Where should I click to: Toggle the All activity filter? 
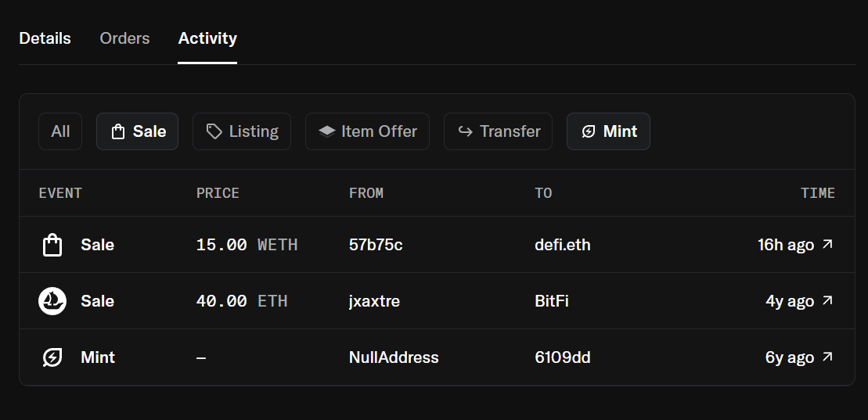[60, 131]
